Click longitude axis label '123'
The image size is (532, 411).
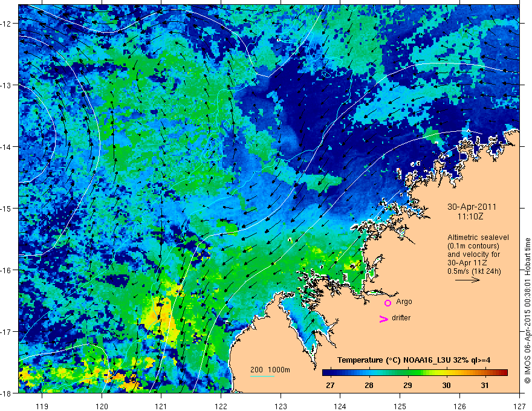[x=281, y=407]
